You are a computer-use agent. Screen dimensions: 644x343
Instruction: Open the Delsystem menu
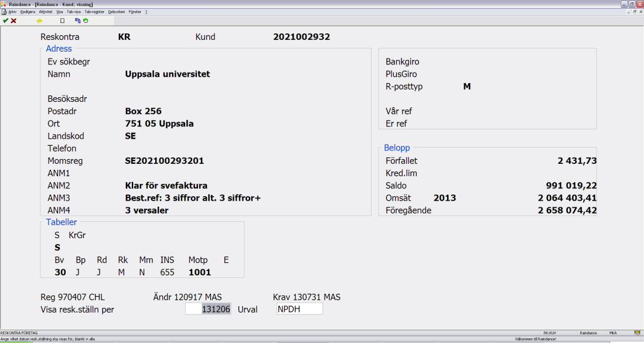117,12
